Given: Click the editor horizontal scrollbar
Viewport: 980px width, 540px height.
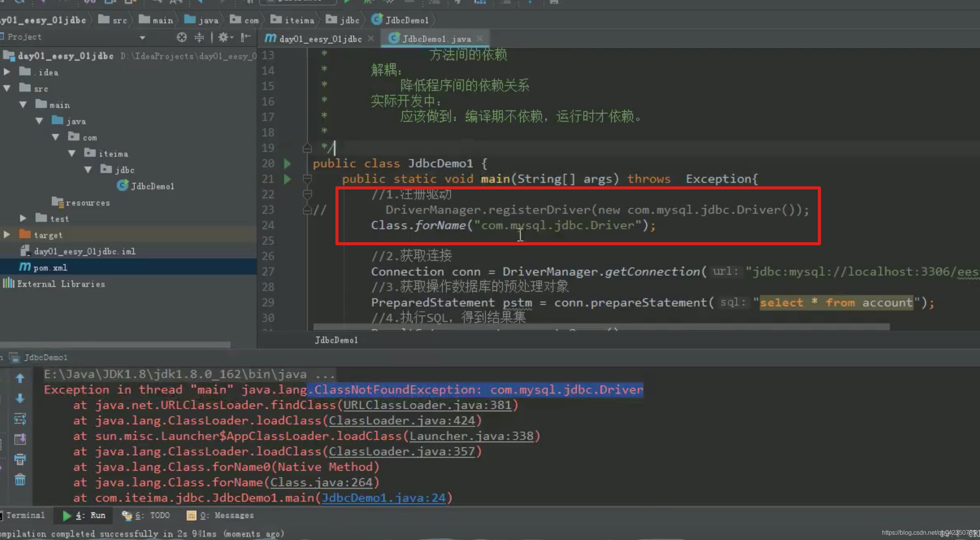Looking at the screenshot, I should (601, 327).
